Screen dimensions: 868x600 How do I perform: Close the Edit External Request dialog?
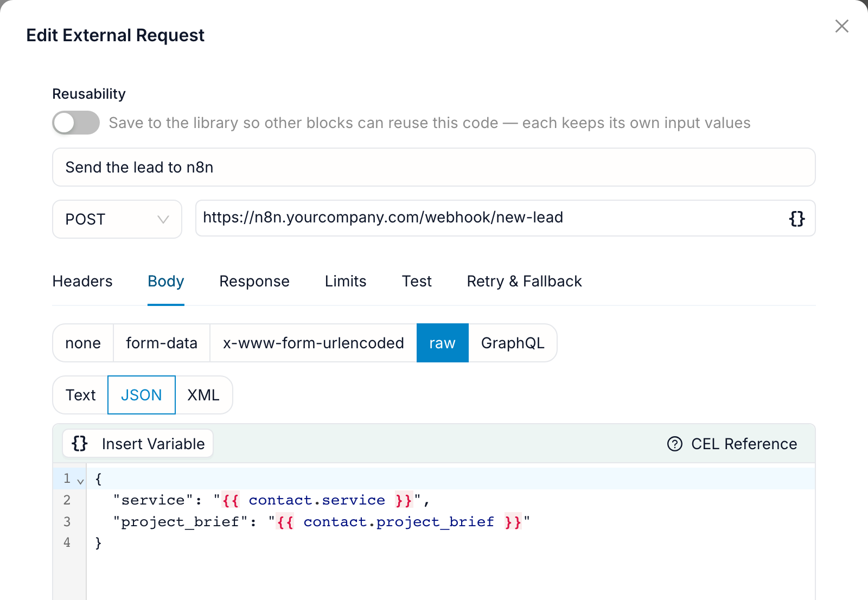point(842,26)
